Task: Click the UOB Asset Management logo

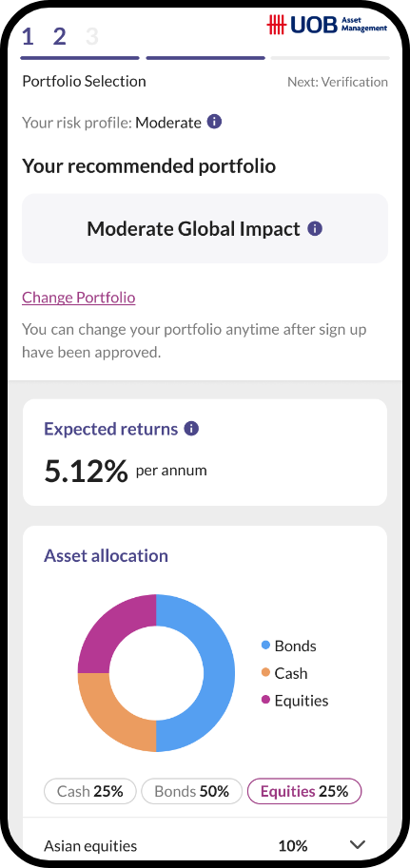Action: click(x=327, y=25)
